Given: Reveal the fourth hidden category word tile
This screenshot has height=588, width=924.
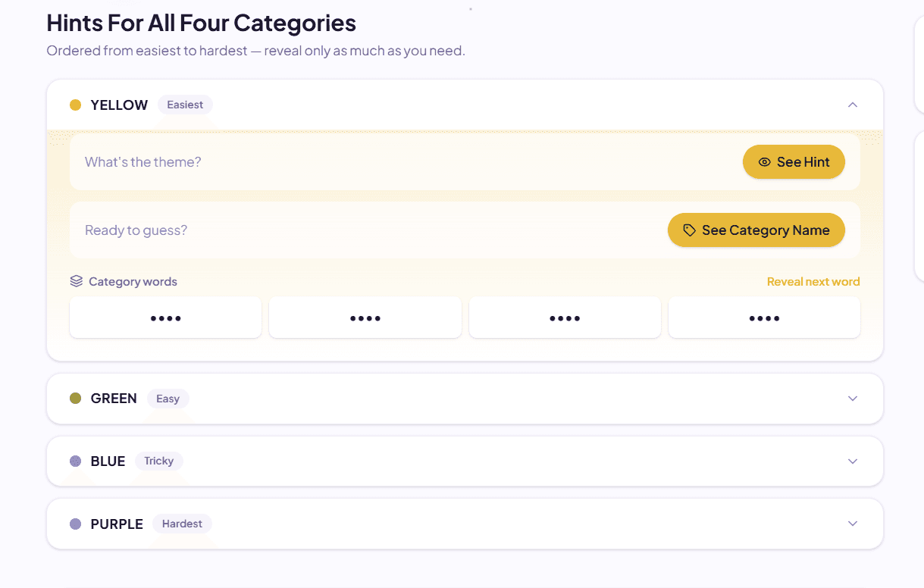Looking at the screenshot, I should click(x=764, y=317).
